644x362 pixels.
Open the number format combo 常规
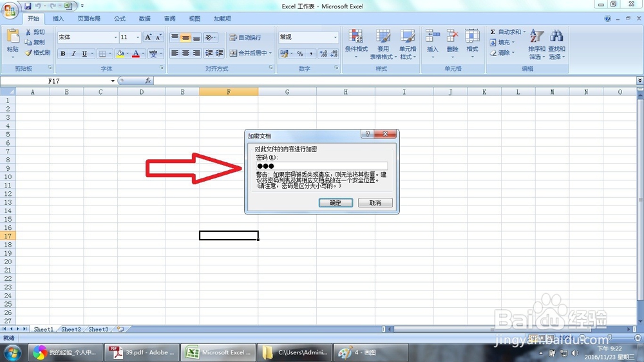pyautogui.click(x=308, y=37)
